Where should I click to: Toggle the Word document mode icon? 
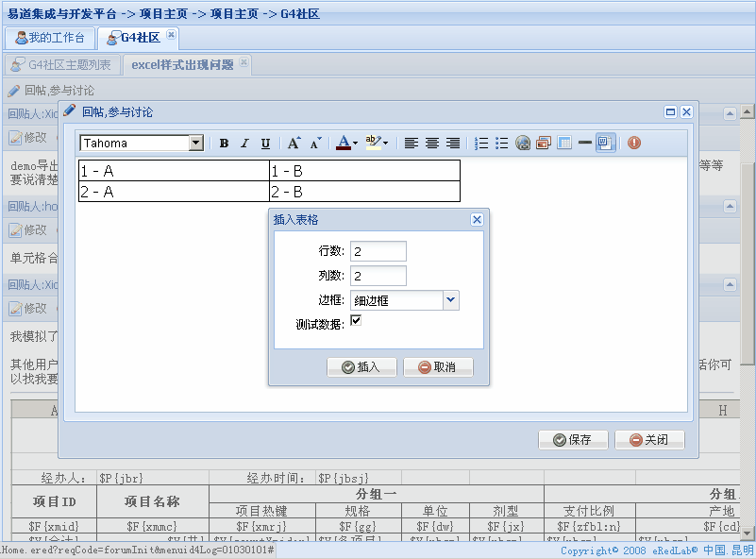tap(604, 143)
